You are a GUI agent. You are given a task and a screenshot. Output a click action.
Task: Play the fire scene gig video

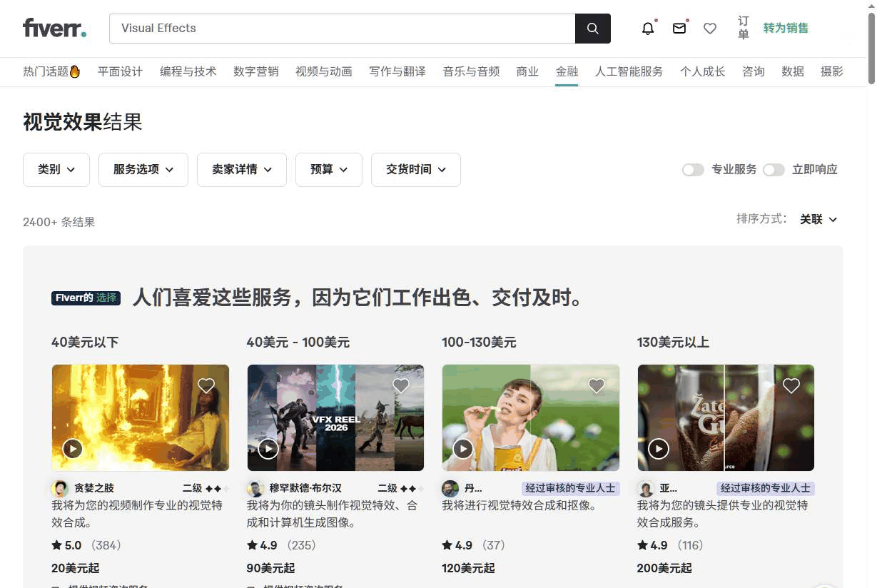point(73,449)
